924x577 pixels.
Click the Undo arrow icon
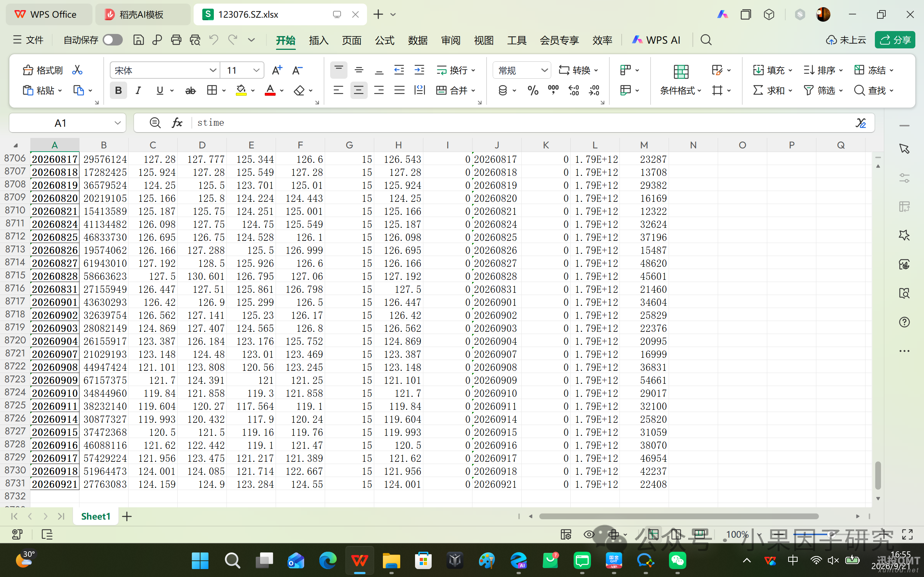coord(214,40)
